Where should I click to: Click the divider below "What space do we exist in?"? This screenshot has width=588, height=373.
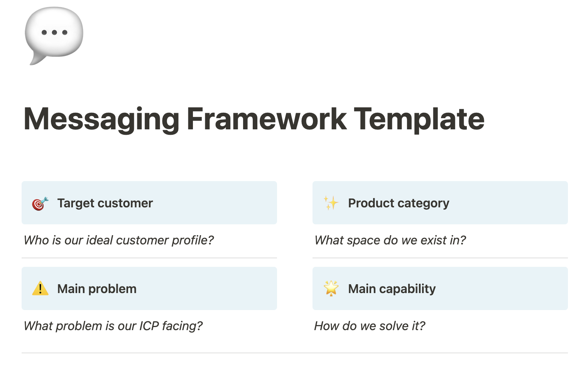click(x=440, y=258)
